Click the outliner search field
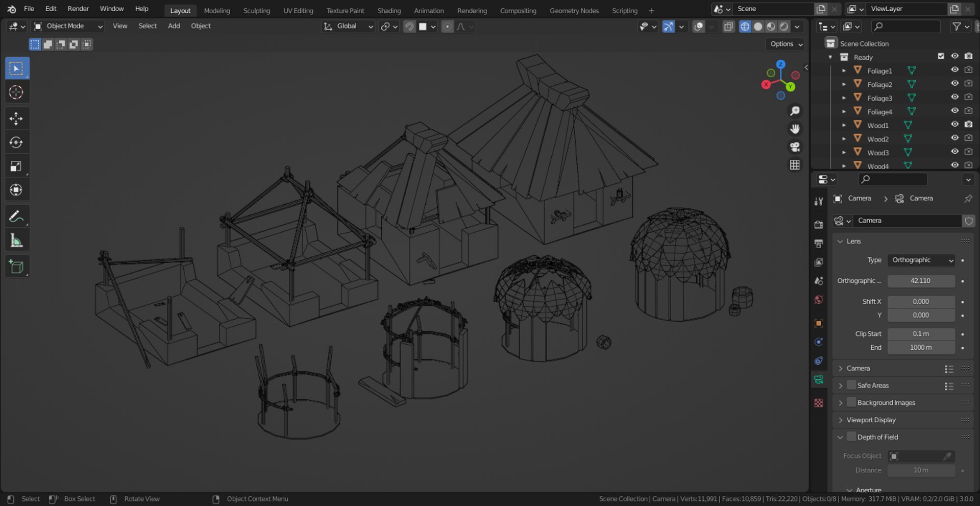Screen dimensions: 980x506 point(906,26)
